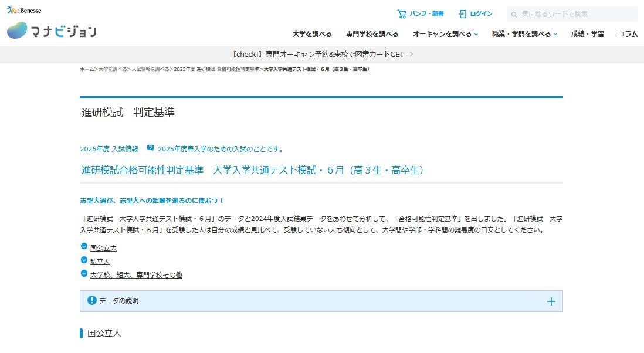This screenshot has width=644, height=353.
Task: Jump to 国公立大 via its anchor link
Action: tap(104, 247)
